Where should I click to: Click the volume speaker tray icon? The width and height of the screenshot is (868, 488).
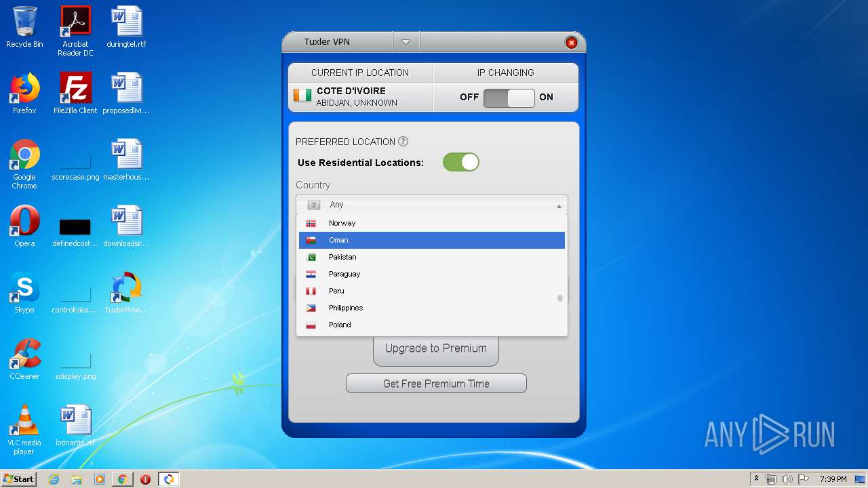click(787, 479)
